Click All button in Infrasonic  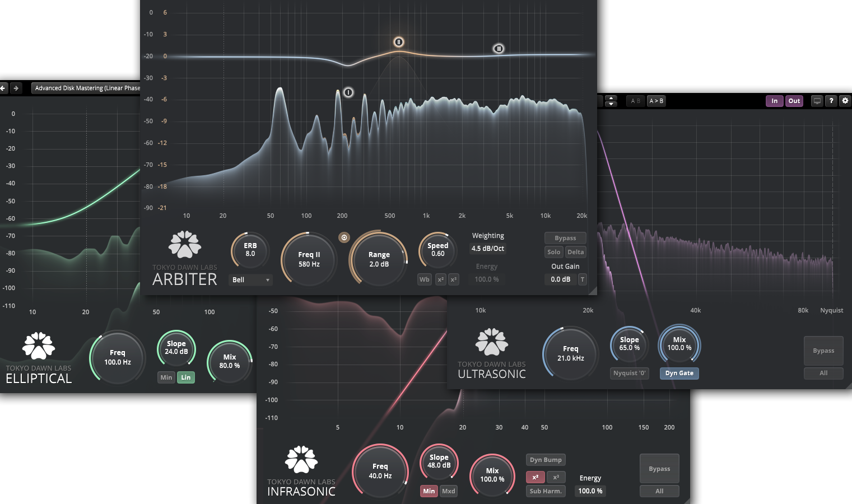click(659, 491)
